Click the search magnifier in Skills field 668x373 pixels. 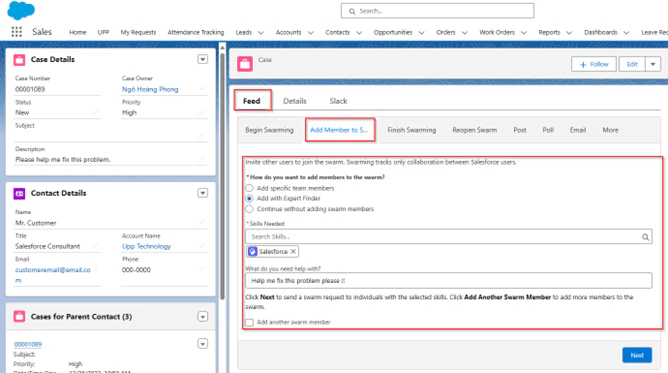(645, 237)
